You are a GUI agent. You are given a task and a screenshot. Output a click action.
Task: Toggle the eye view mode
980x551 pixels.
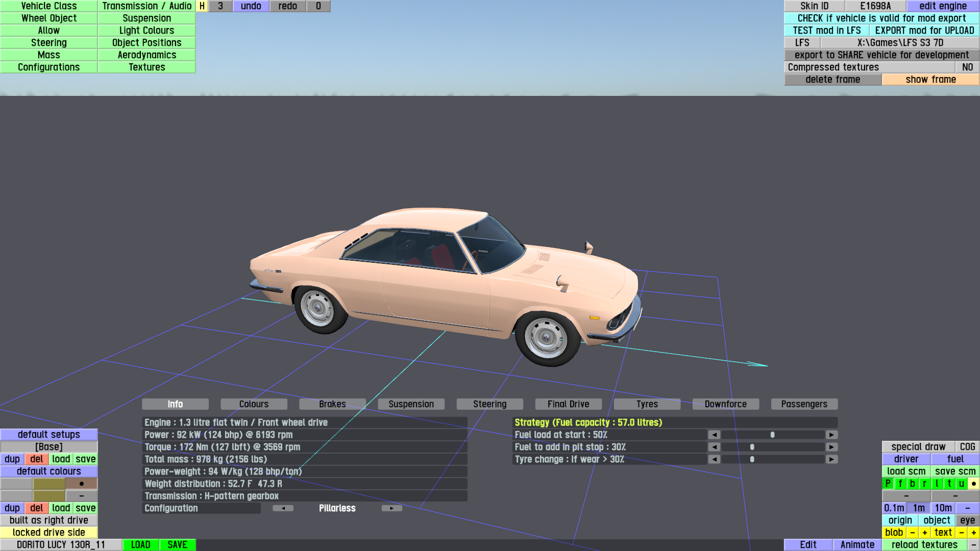(x=967, y=520)
